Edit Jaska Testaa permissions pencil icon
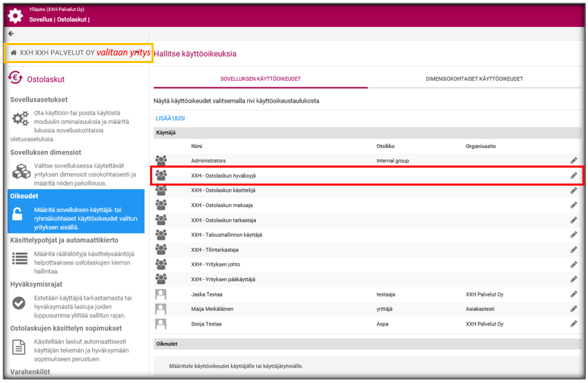Image resolution: width=588 pixels, height=383 pixels. 573,294
